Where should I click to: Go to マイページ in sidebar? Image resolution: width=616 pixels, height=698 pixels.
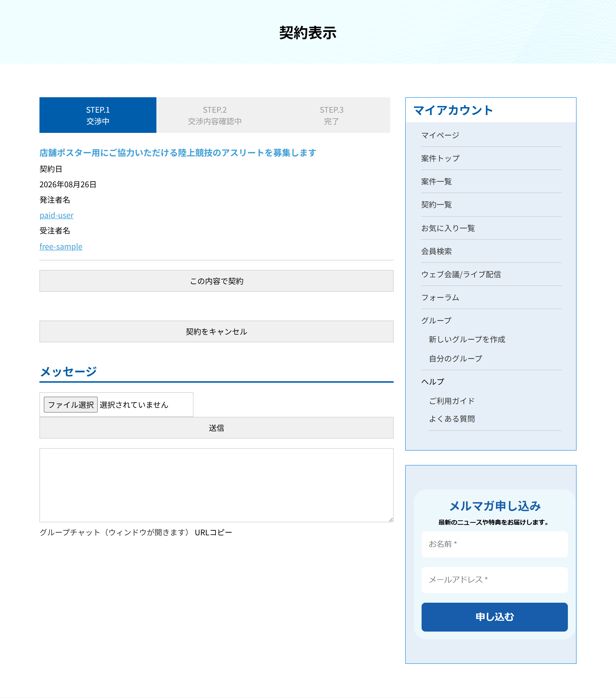click(x=440, y=135)
